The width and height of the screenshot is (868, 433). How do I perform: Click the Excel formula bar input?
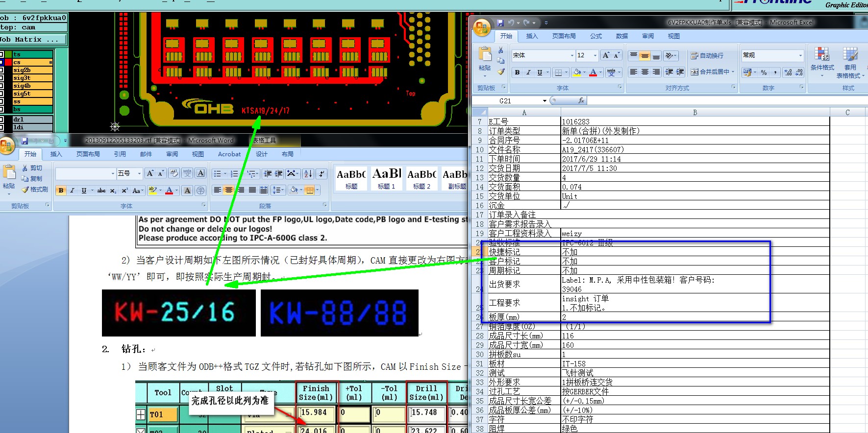tap(727, 101)
